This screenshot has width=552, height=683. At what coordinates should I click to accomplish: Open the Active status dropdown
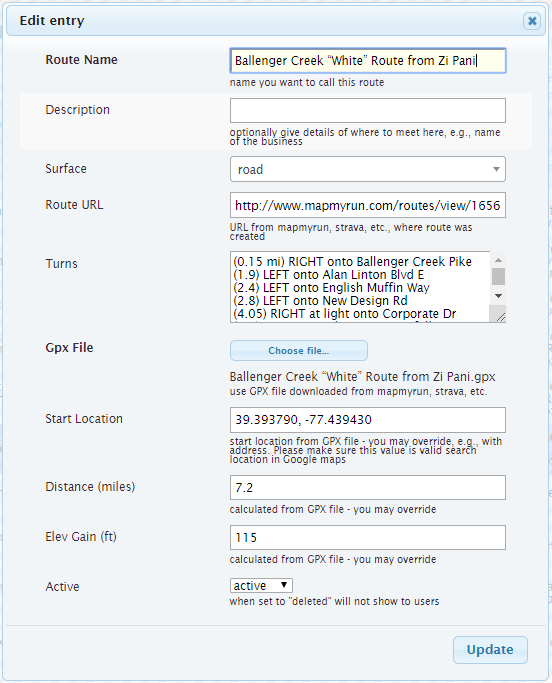point(261,585)
